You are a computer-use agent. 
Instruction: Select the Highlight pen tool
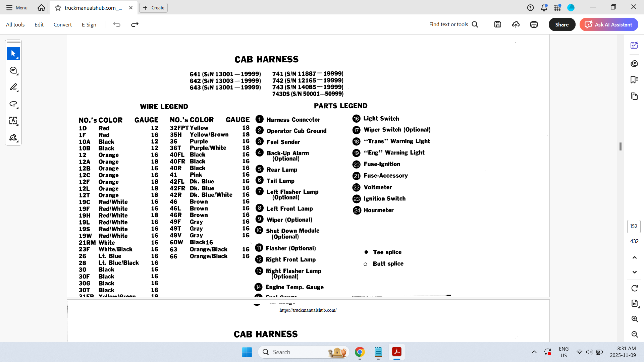13,87
